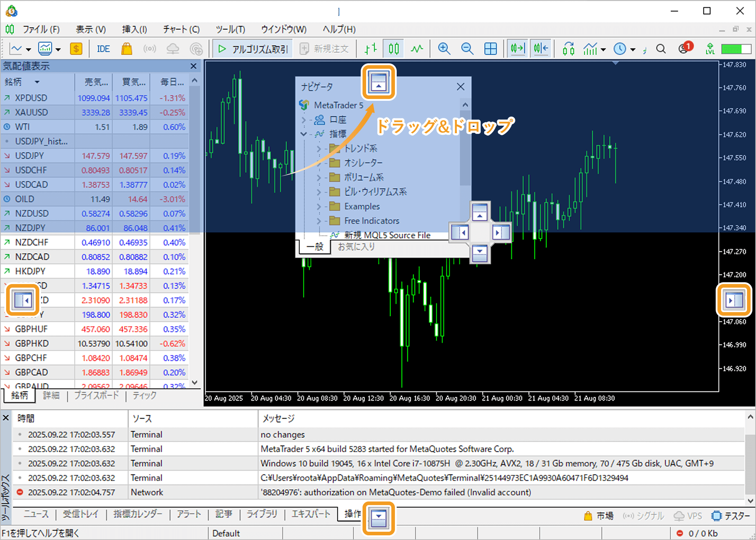Image resolution: width=756 pixels, height=540 pixels.
Task: Click the zoom out magnifier icon
Action: pos(467,49)
